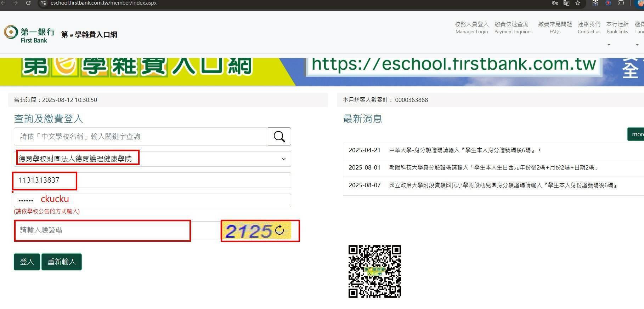Screen dimensions: 644x309
Task: Open the FAQs menu item
Action: [555, 28]
